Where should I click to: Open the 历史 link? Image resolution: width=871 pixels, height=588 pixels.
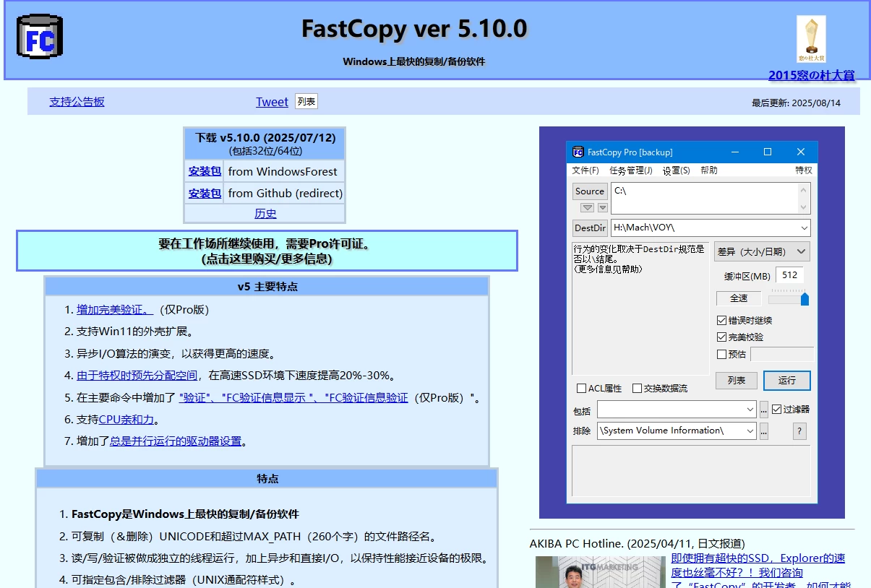pos(265,214)
